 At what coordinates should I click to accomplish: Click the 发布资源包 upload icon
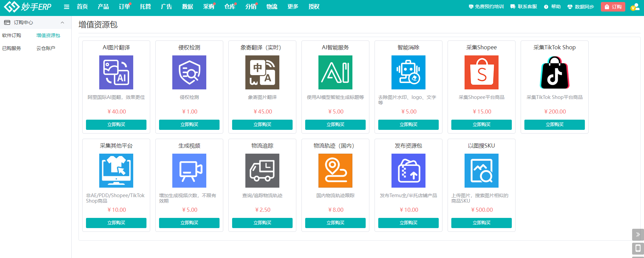pos(408,171)
